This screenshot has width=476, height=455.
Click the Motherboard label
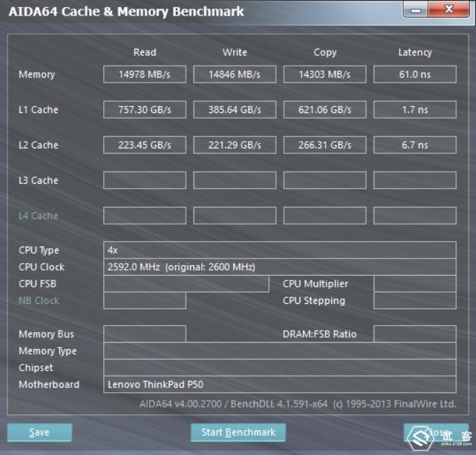(x=49, y=384)
